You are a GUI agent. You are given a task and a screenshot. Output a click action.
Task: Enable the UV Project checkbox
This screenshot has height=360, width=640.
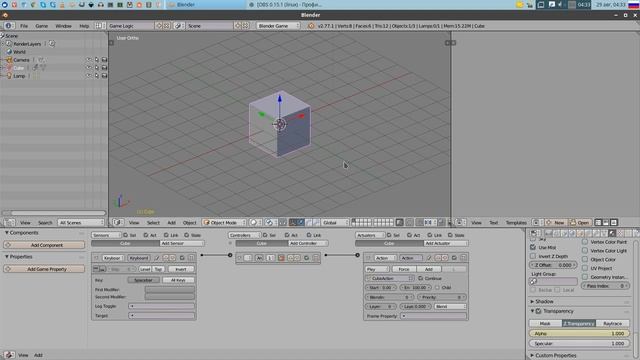pyautogui.click(x=585, y=269)
